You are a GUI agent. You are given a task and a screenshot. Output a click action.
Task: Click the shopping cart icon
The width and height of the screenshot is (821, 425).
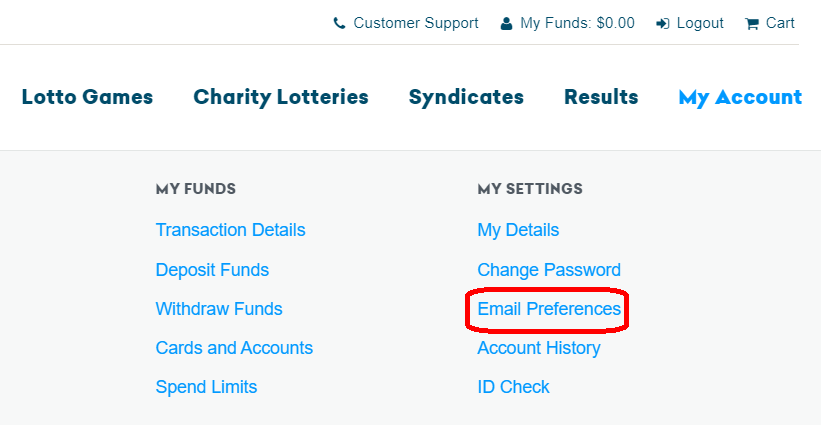(752, 24)
